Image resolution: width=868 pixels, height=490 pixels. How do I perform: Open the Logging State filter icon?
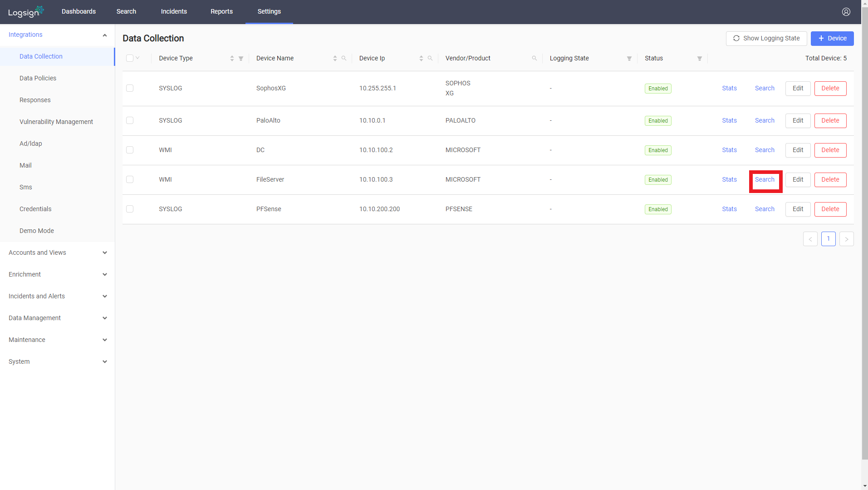click(x=629, y=59)
